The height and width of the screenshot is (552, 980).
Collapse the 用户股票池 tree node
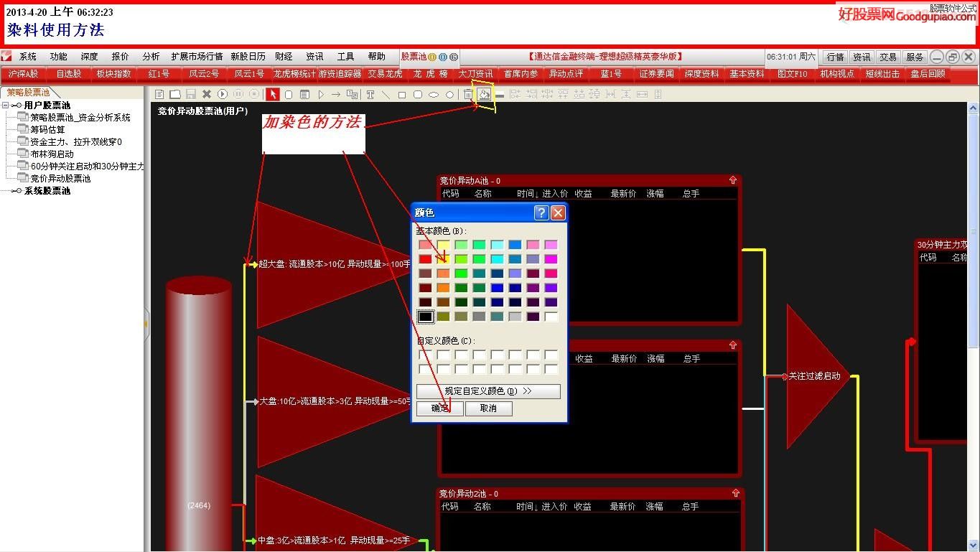coord(6,106)
